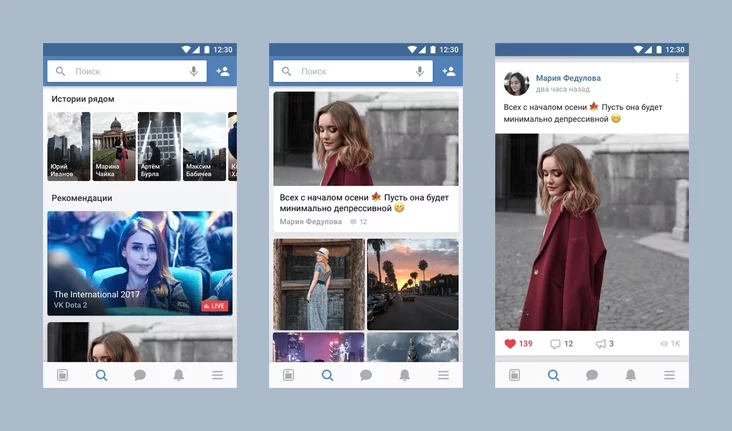
Task: Open the notifications bell on the stories screen
Action: click(179, 375)
